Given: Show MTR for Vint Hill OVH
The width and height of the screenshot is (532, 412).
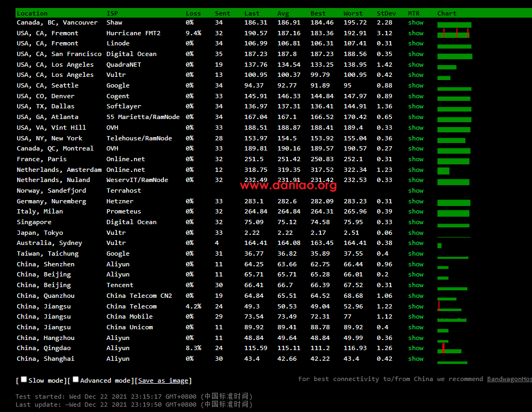Looking at the screenshot, I should [x=416, y=128].
